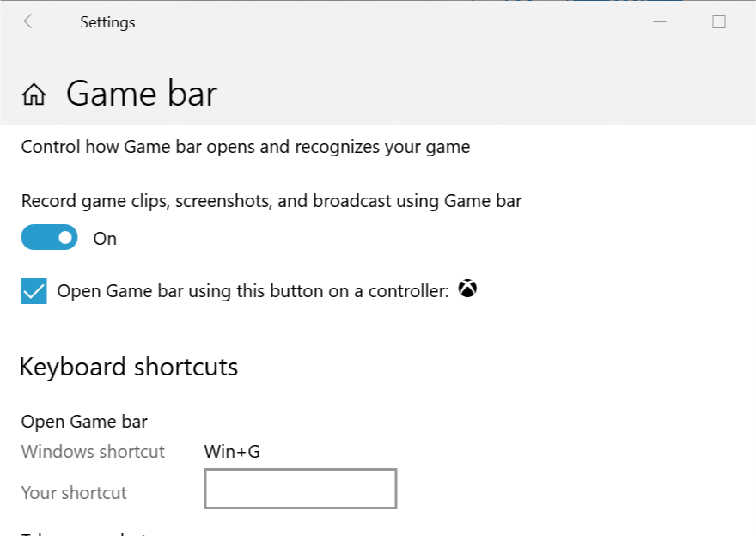The image size is (756, 536).
Task: Uncheck Open Game bar using controller button
Action: 34,291
